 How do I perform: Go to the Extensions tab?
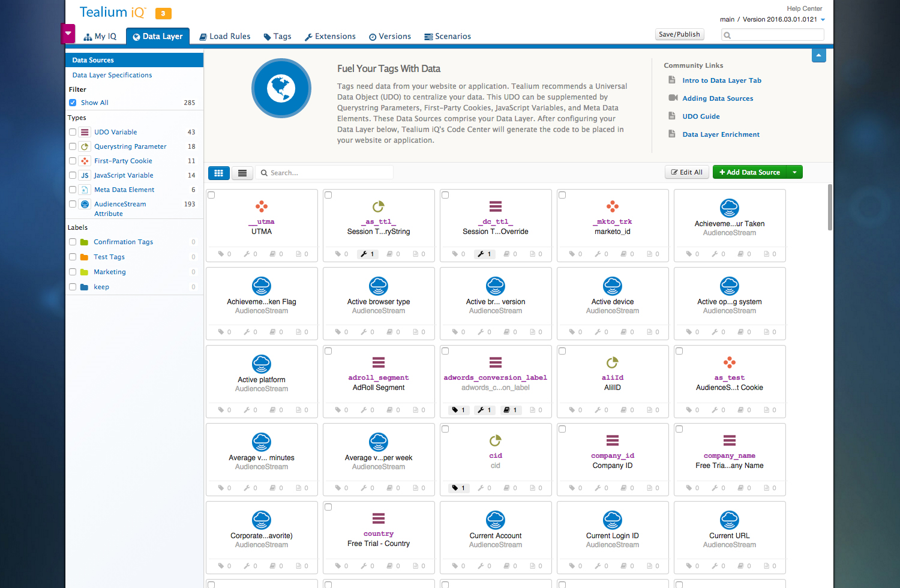click(330, 37)
